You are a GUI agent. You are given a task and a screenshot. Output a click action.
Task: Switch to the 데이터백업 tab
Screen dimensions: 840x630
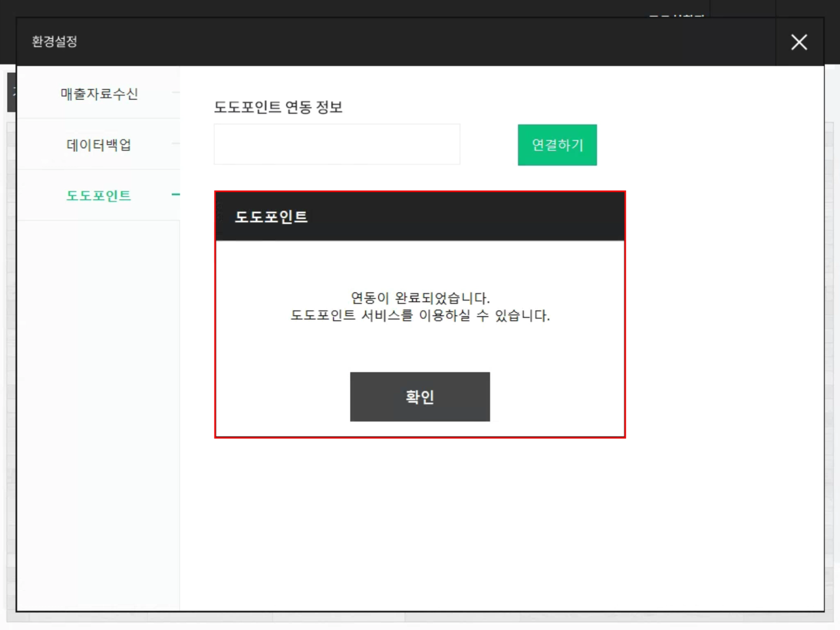point(99,145)
